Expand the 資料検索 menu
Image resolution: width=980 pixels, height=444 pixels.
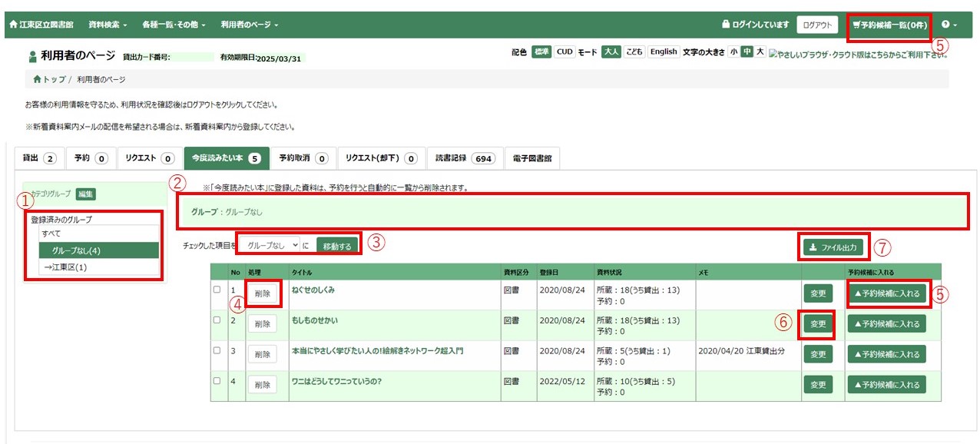click(108, 25)
